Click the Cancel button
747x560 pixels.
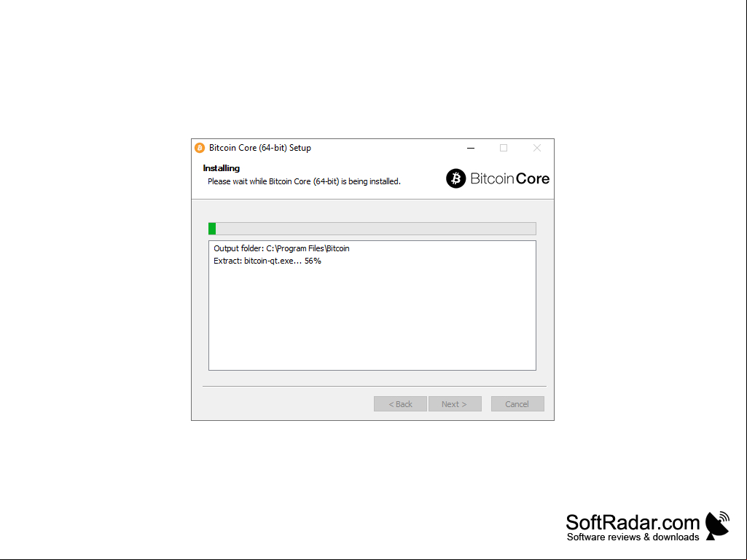(517, 404)
